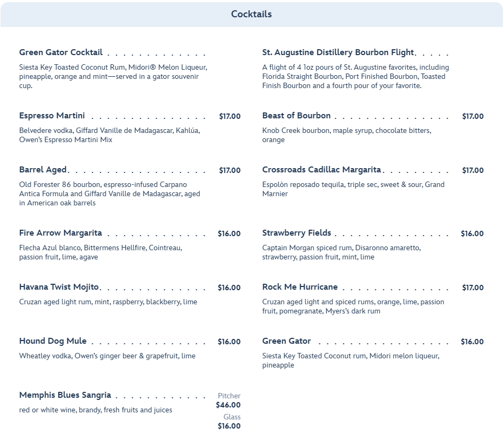Choose the Hound Dog Mule item
Screen dimensions: 504x434
coord(53,341)
